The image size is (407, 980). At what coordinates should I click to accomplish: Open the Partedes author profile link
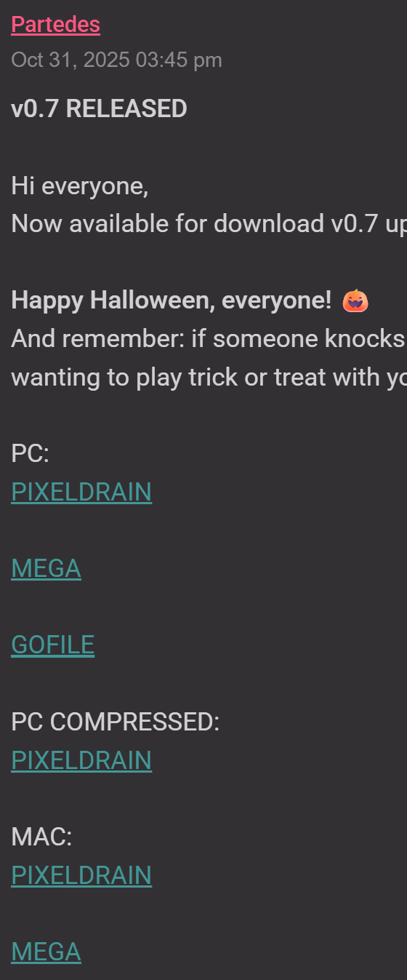(x=55, y=25)
